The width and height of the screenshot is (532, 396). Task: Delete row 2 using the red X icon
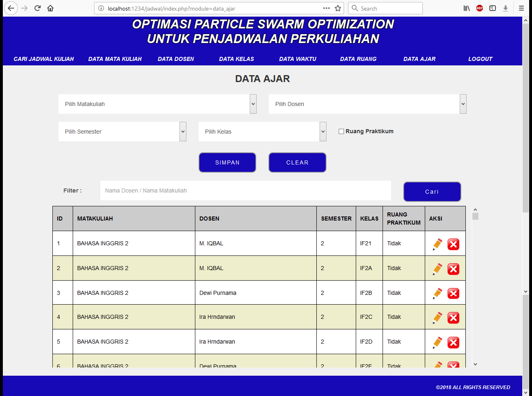tap(453, 269)
